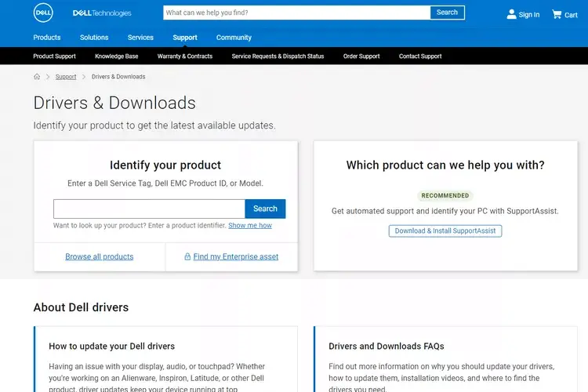Open Contact Support page
588x392 pixels.
coord(420,56)
